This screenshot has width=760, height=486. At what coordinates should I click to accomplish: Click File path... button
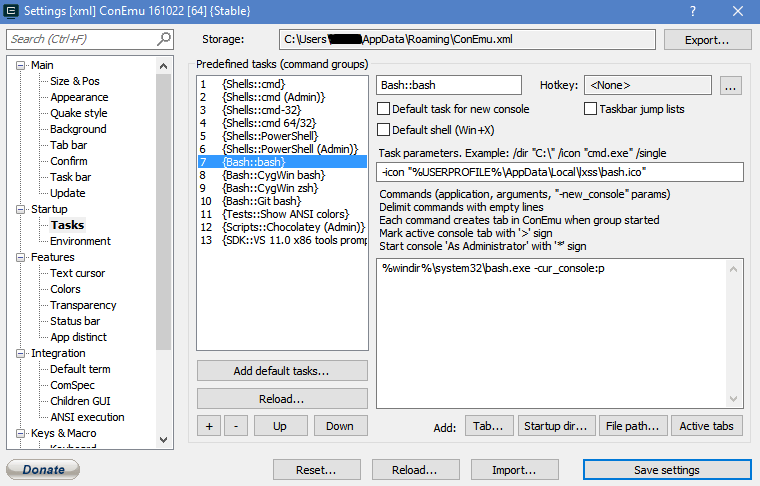633,426
